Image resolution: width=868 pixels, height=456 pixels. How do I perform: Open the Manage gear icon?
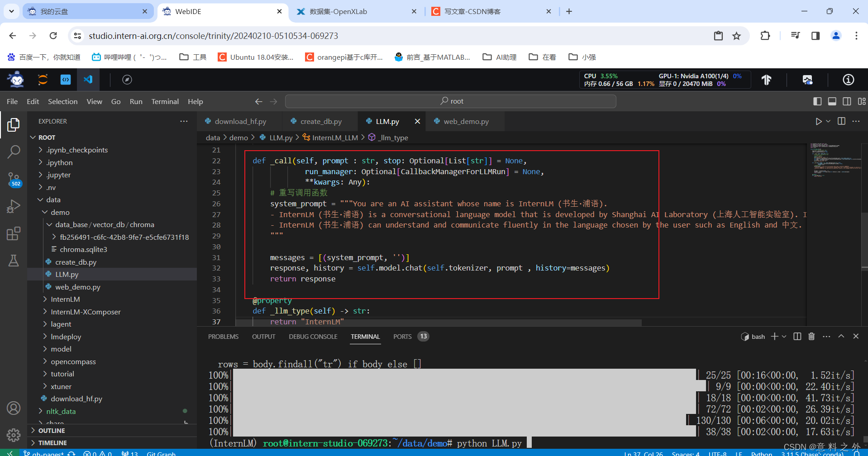tap(14, 435)
